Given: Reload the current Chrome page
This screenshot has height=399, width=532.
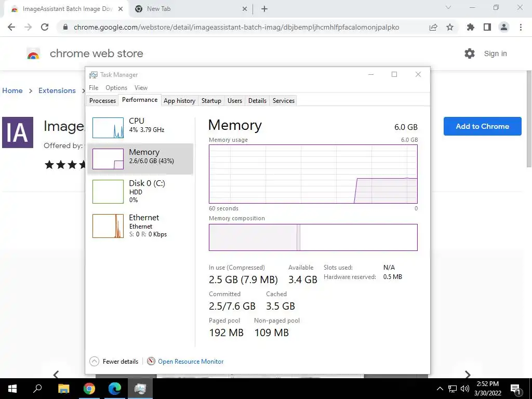Looking at the screenshot, I should tap(45, 27).
